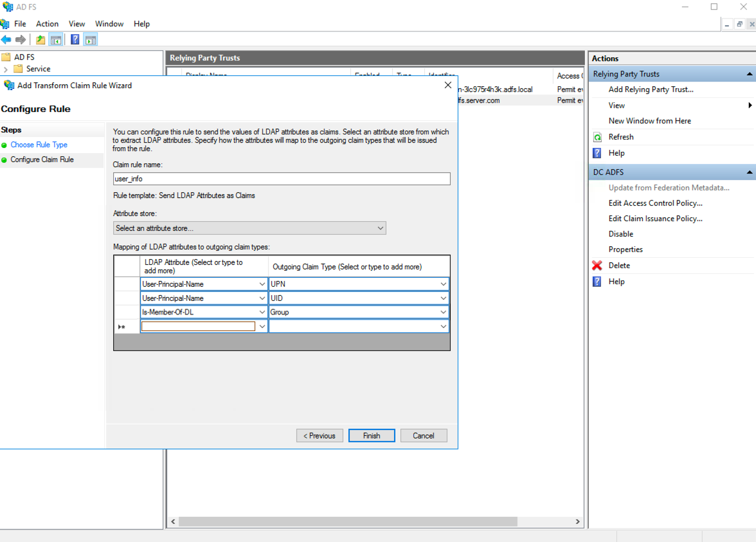756x542 pixels.
Task: Click the red Delete icon under DC ADFS
Action: [x=597, y=265]
